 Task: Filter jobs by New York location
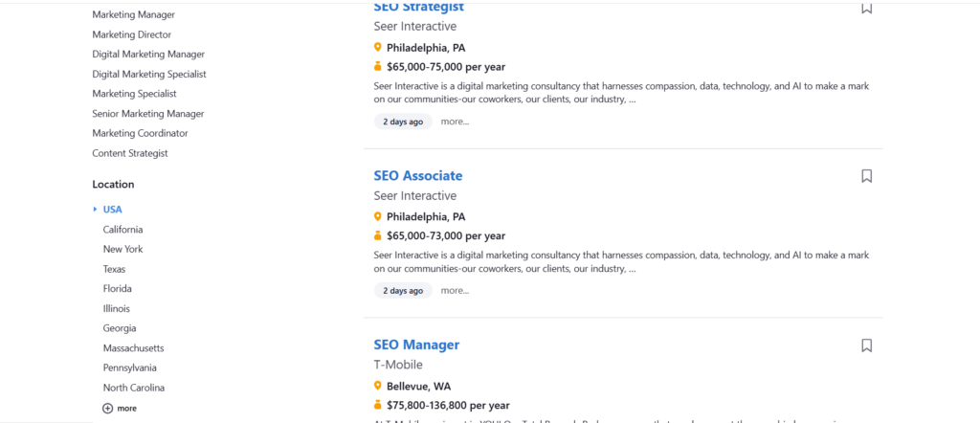(122, 249)
